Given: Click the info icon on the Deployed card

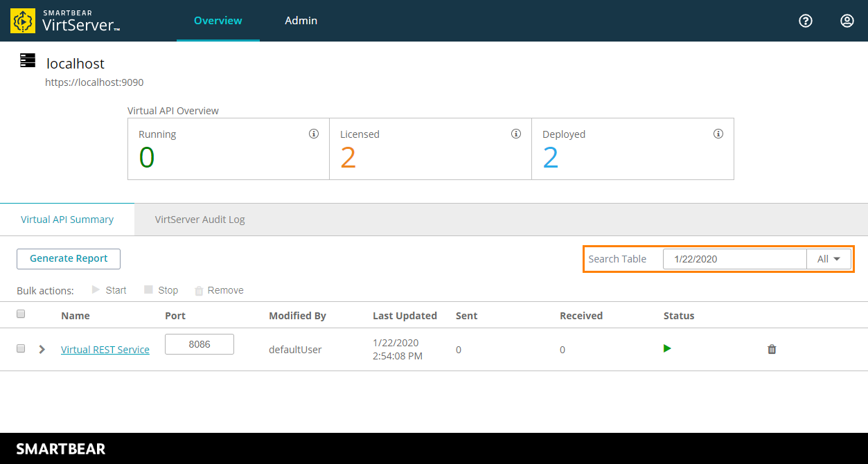Looking at the screenshot, I should 718,134.
